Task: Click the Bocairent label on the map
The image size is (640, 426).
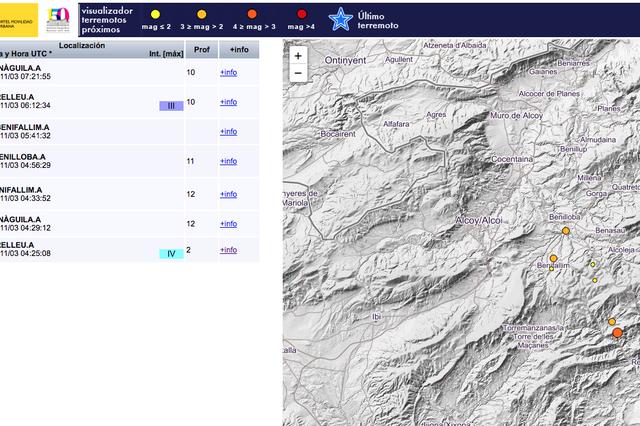Action: tap(338, 134)
